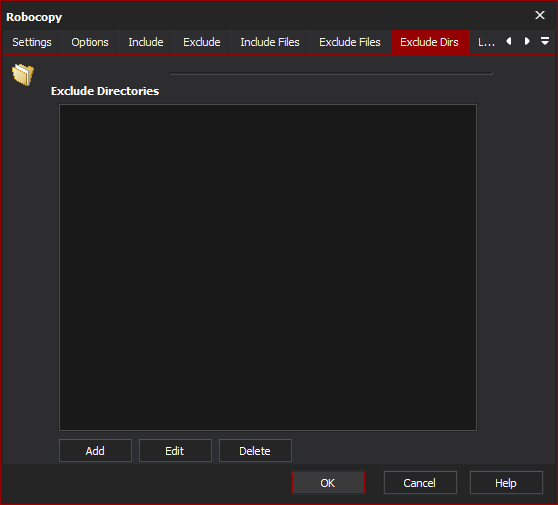Image resolution: width=558 pixels, height=505 pixels.
Task: Open the Exclude Files tab
Action: (x=350, y=42)
